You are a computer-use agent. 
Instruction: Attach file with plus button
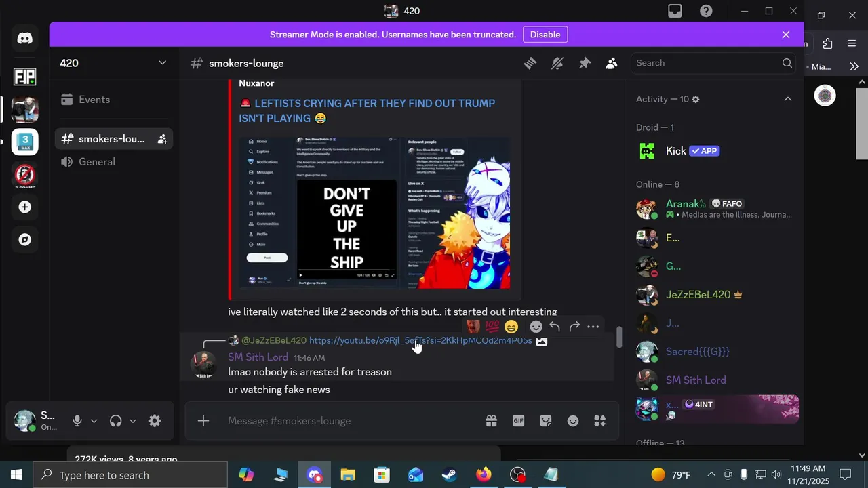pyautogui.click(x=203, y=421)
